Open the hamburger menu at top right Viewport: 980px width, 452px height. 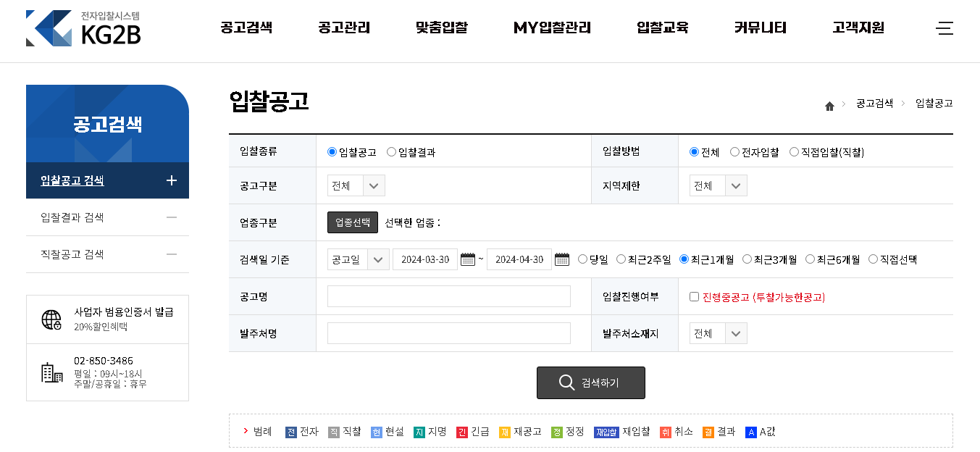tap(945, 29)
